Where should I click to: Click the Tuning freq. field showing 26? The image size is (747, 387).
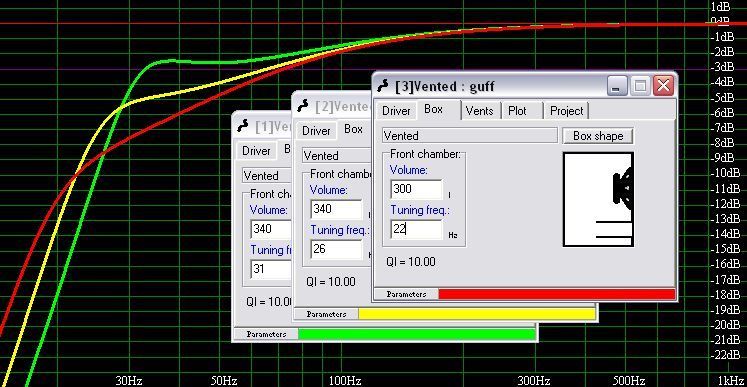tap(336, 249)
